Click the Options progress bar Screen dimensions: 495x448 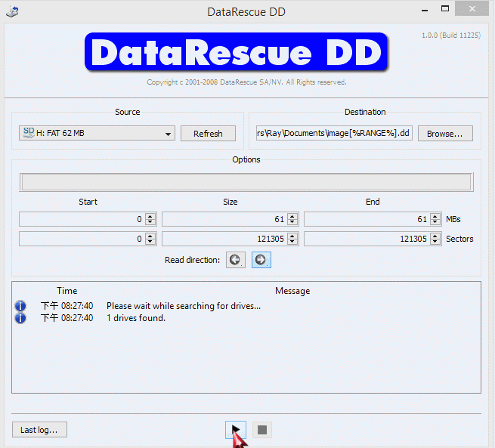246,182
